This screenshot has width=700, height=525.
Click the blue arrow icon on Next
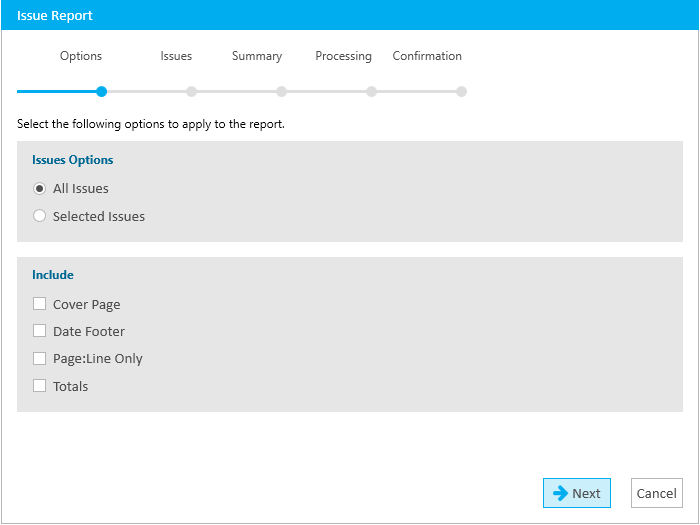tap(560, 493)
